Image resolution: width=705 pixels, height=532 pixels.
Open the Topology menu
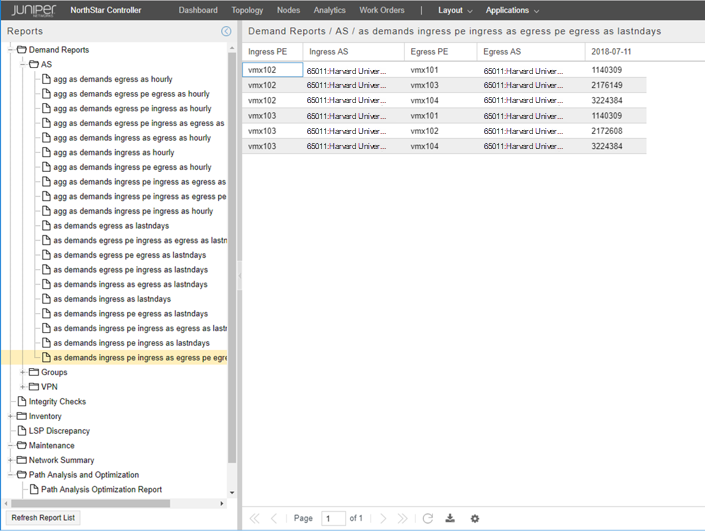pyautogui.click(x=247, y=10)
